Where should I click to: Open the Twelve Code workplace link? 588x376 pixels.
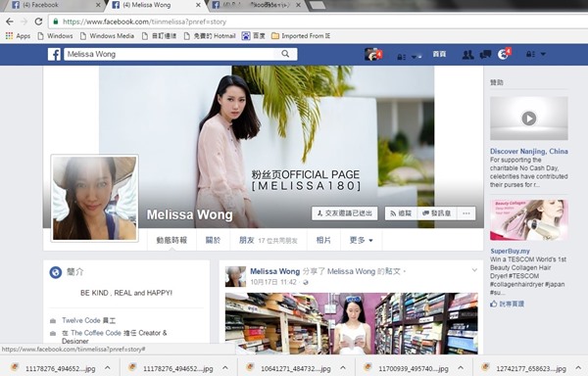(x=81, y=320)
